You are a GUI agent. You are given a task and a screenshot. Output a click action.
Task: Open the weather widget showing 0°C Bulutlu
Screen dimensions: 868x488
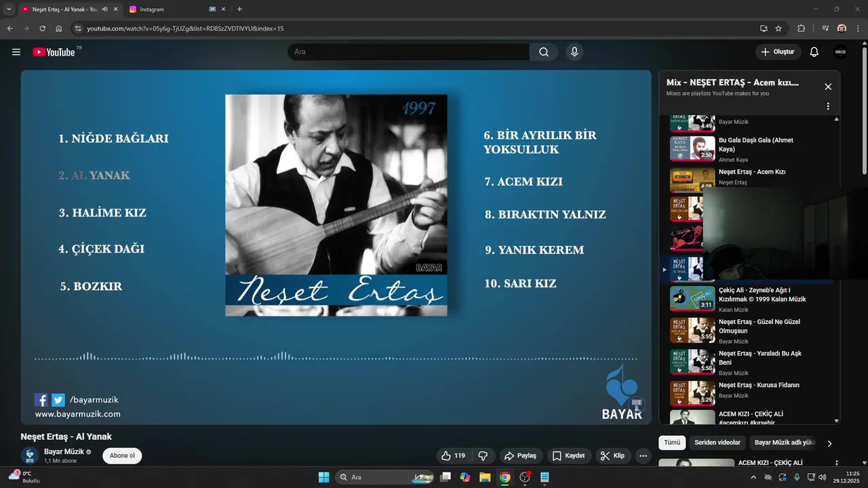coord(24,476)
